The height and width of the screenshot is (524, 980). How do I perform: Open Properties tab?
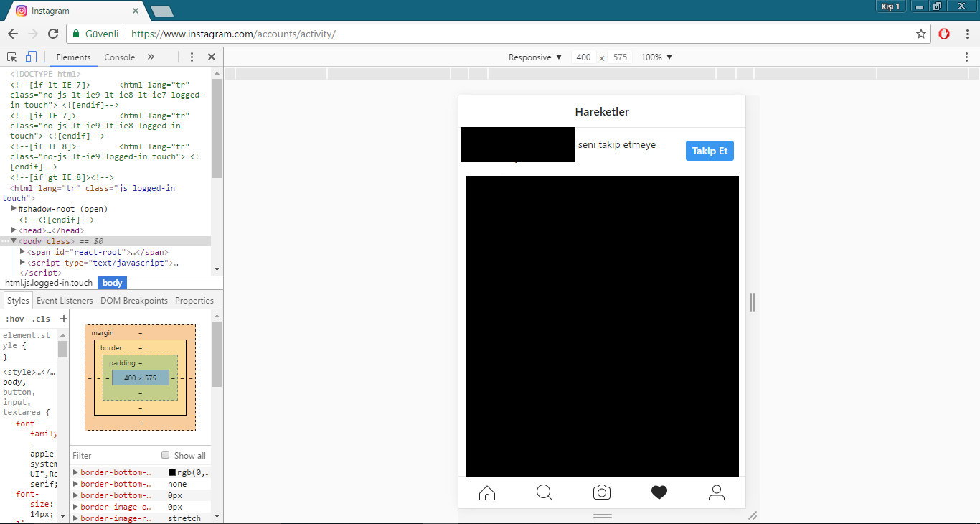194,301
